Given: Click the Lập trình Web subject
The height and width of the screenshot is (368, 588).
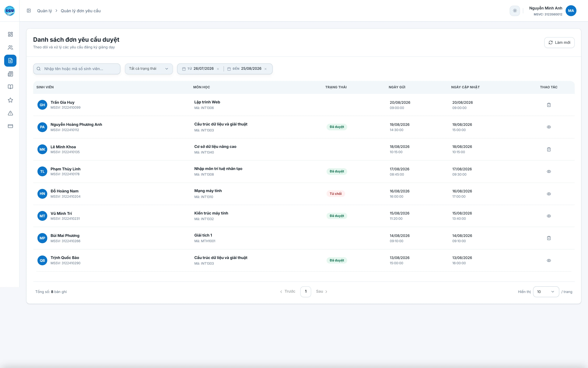Looking at the screenshot, I should coord(207,102).
